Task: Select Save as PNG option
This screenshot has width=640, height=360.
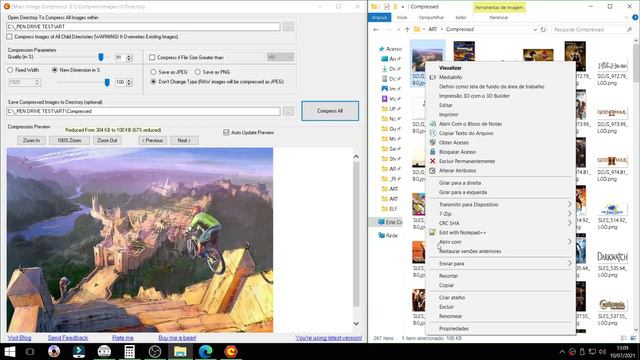Action: coord(198,72)
